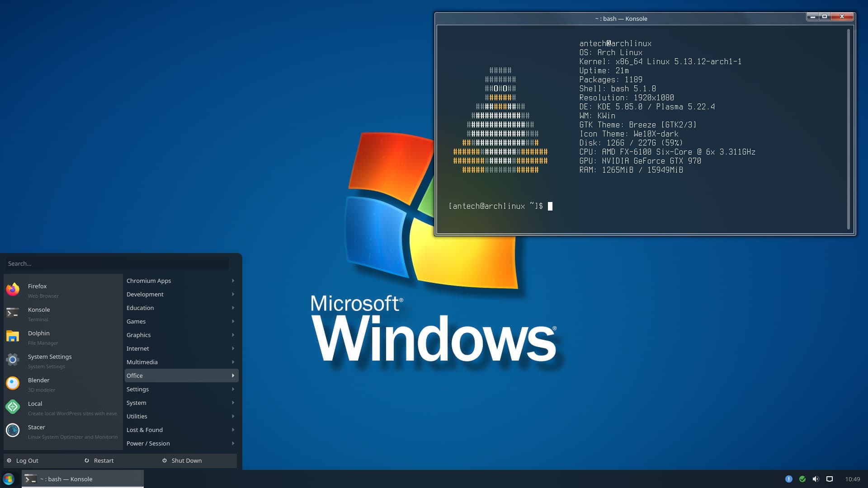Expand Games submenu arrow
This screenshot has width=868, height=488.
pyautogui.click(x=233, y=321)
